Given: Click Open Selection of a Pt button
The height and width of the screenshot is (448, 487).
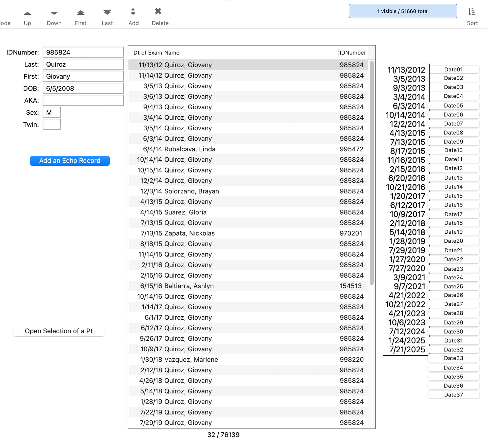Looking at the screenshot, I should point(59,331).
